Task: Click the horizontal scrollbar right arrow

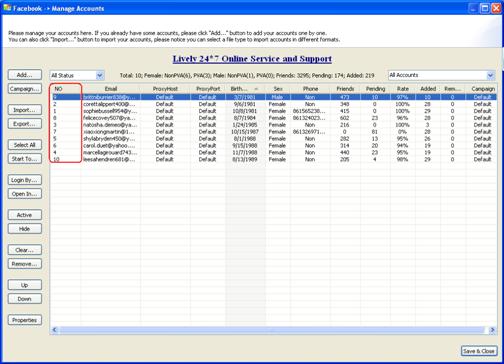Action: (x=492, y=330)
